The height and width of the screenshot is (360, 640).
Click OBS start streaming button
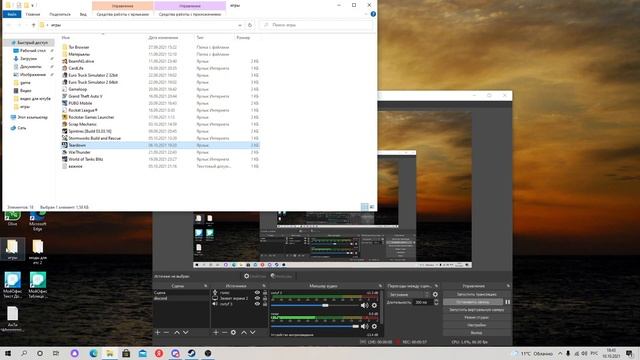coord(476,294)
